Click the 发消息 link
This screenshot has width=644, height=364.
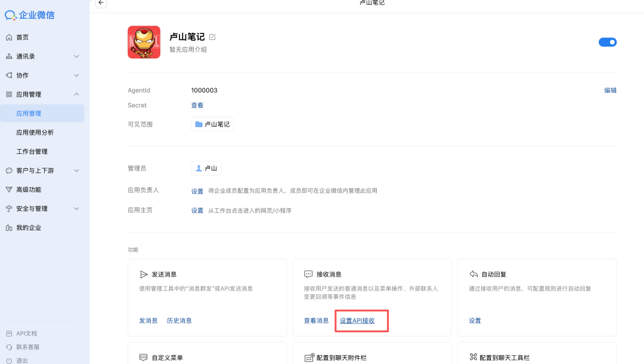pyautogui.click(x=148, y=321)
